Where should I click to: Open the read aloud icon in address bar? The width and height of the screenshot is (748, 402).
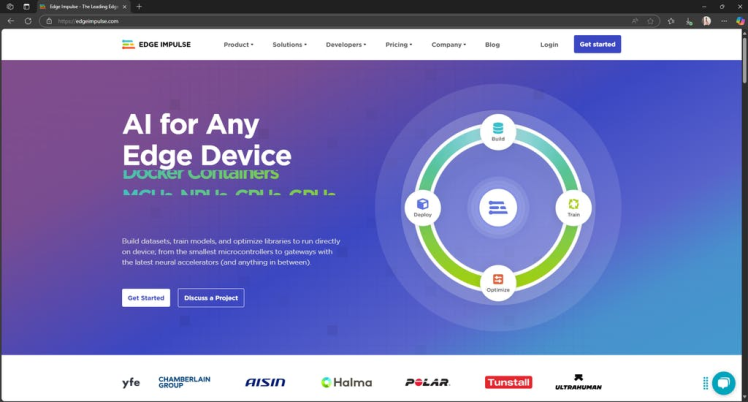[x=634, y=21]
